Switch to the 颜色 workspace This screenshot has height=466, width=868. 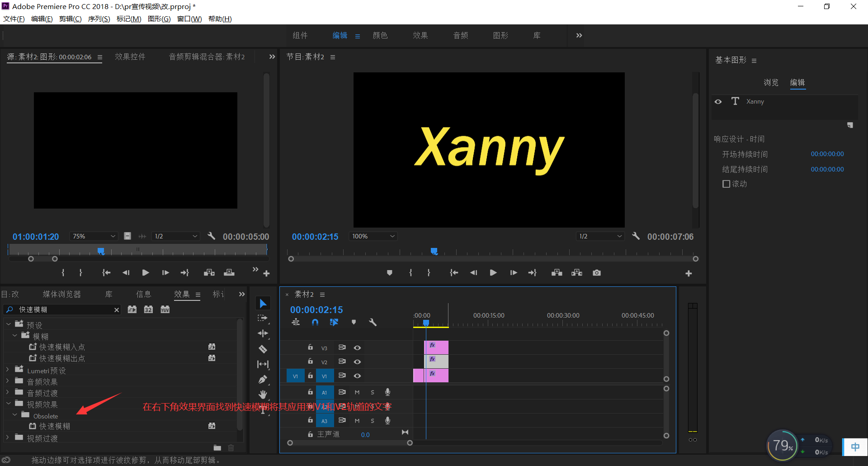click(x=380, y=35)
